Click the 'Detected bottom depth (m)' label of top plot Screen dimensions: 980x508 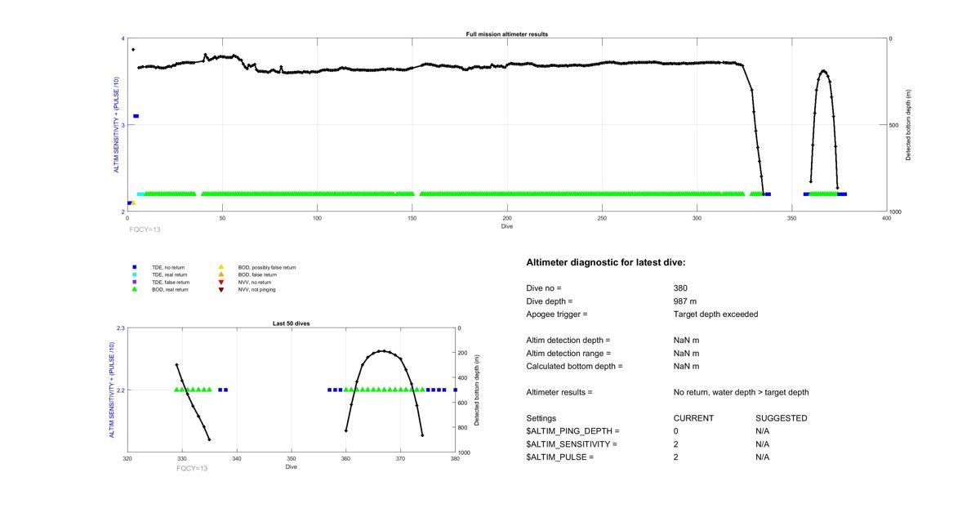908,125
